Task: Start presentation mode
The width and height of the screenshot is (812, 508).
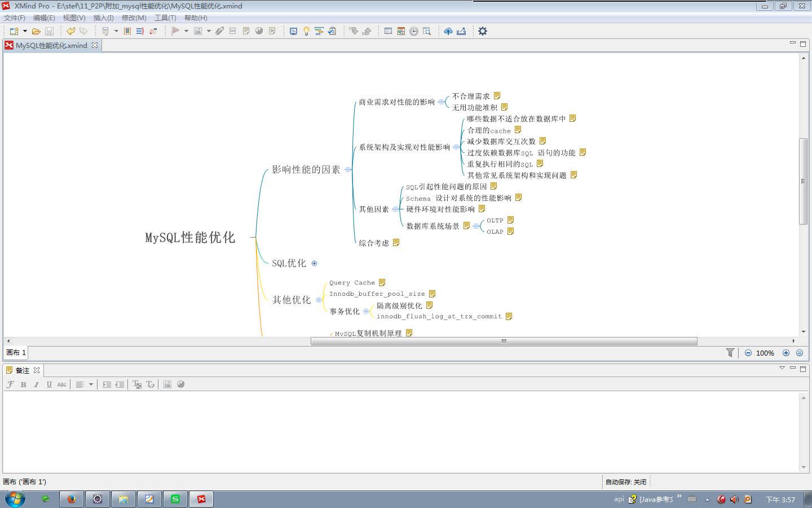Action: click(293, 31)
